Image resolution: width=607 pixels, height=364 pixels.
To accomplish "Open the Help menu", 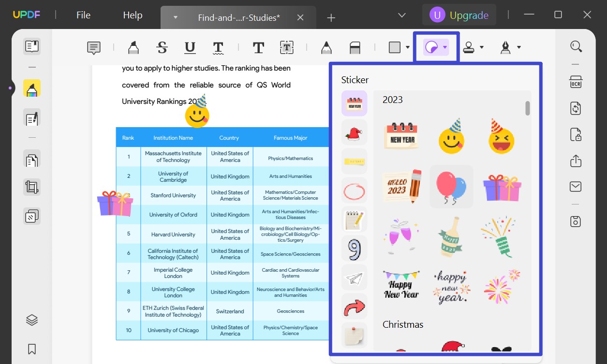I will coord(132,15).
